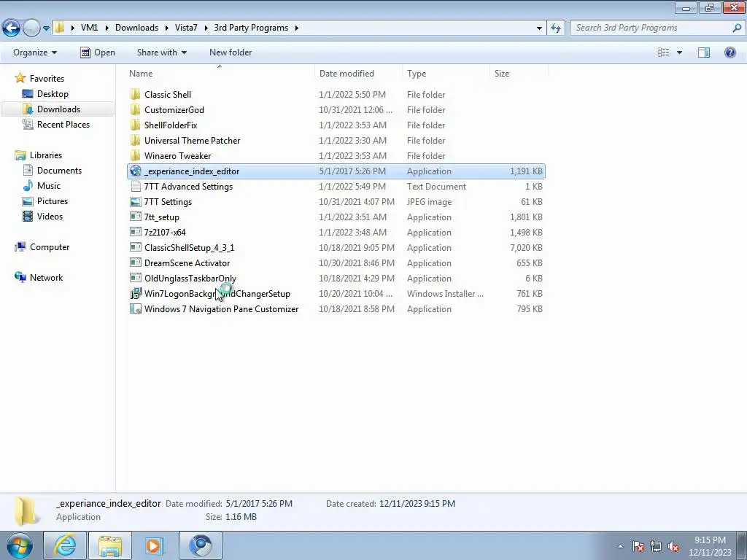
Task: Select Windows 7 Navigation Pane Customizer icon
Action: (136, 308)
